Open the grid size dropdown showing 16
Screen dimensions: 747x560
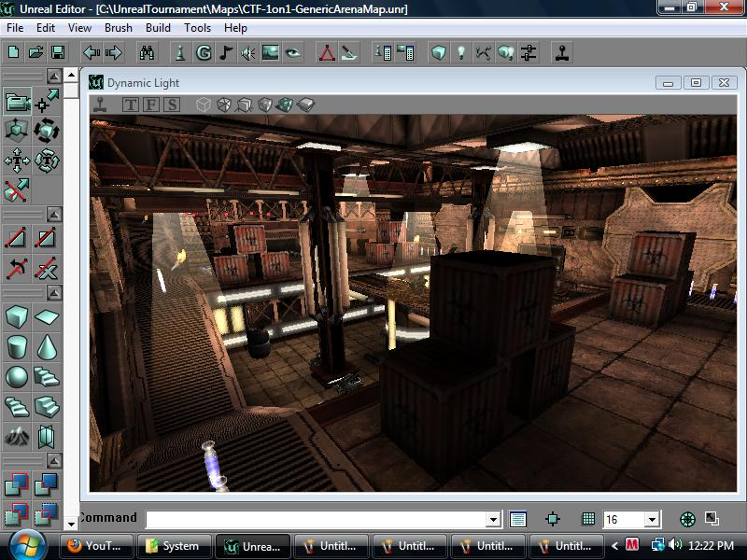[653, 519]
